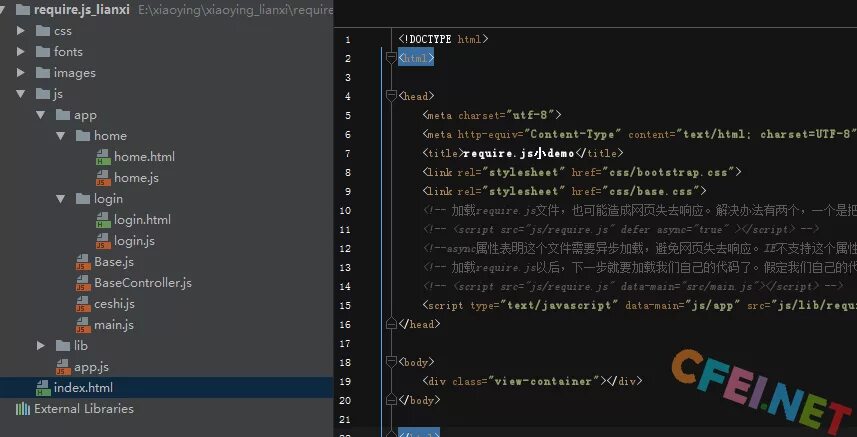Click the main.js file icon

point(83,325)
